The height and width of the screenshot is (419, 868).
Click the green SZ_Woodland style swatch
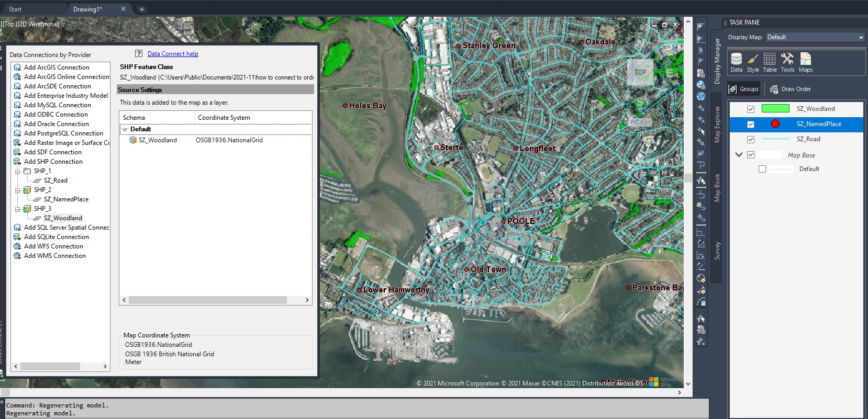pyautogui.click(x=775, y=109)
